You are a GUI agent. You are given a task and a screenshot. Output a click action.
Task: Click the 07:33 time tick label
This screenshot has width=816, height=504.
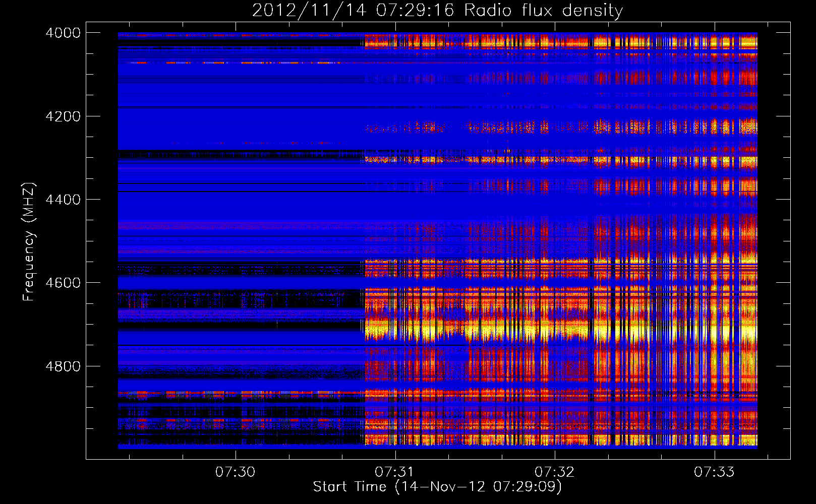(x=714, y=472)
